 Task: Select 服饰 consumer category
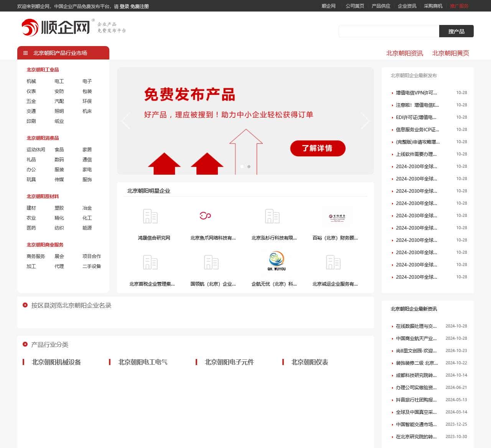(x=87, y=180)
